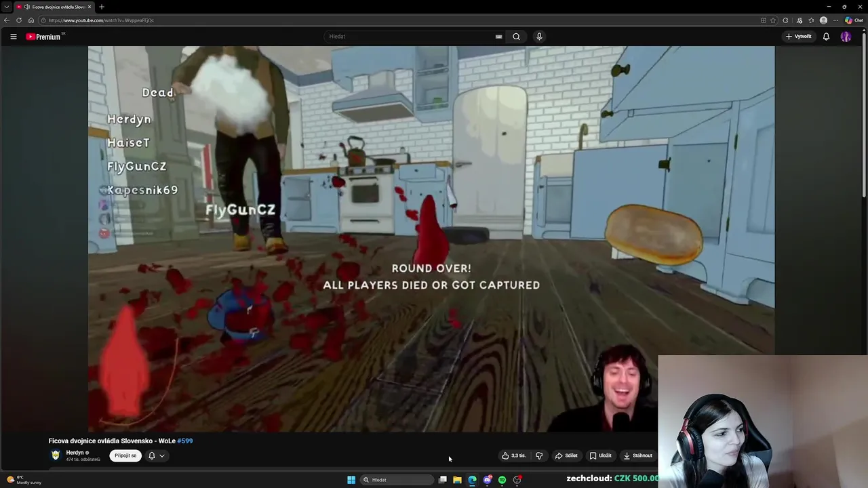Start voice search with microphone icon

pos(539,37)
